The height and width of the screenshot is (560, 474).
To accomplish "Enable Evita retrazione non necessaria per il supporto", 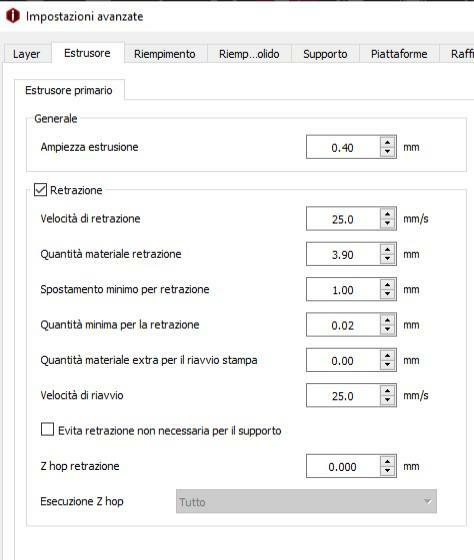I will 48,430.
